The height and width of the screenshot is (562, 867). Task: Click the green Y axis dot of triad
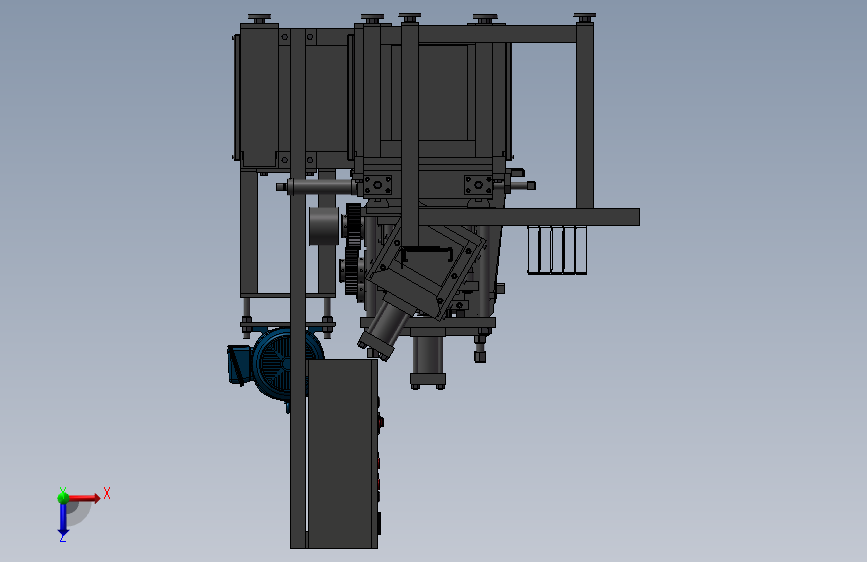point(63,498)
